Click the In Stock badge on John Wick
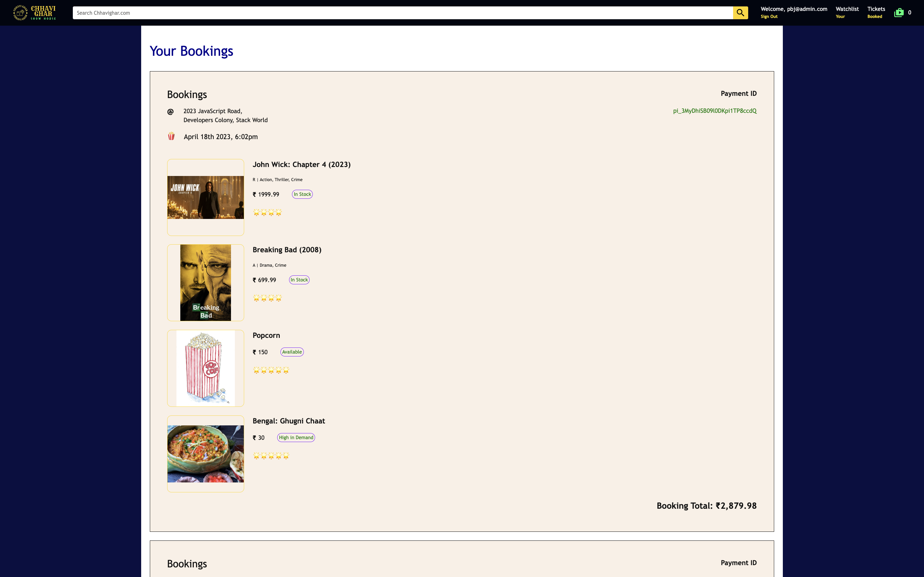This screenshot has width=924, height=577. [x=302, y=194]
